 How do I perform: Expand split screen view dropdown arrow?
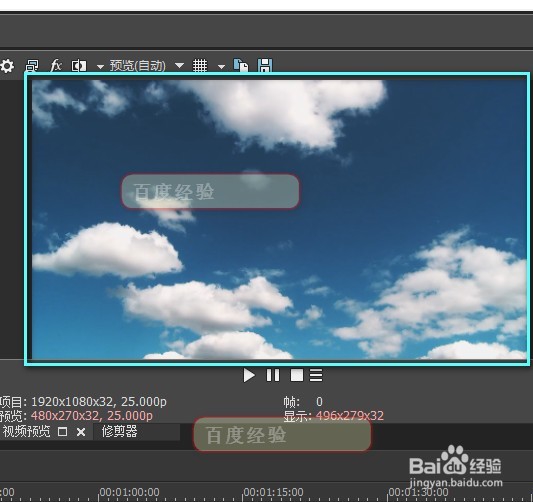[x=100, y=67]
